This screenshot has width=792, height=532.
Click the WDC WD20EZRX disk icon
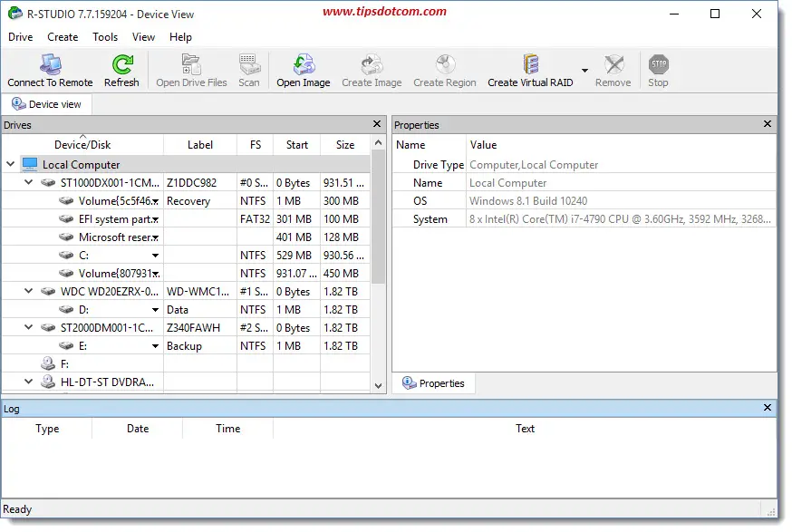48,292
